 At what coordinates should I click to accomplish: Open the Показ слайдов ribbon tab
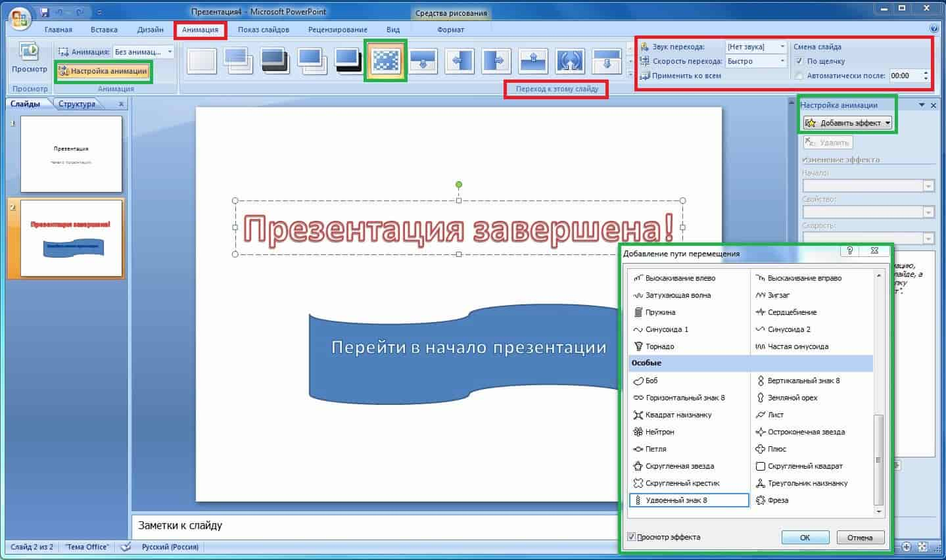click(x=264, y=30)
